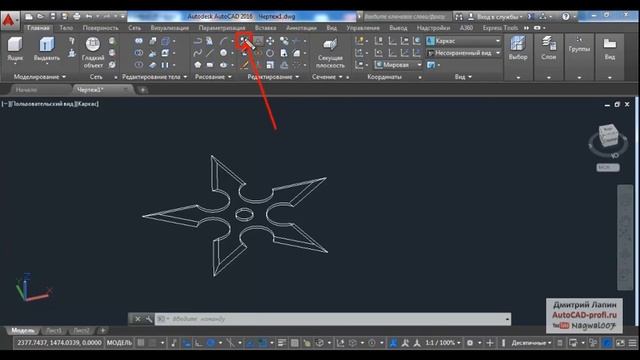Toggle snap mode next to grid button

point(153,343)
